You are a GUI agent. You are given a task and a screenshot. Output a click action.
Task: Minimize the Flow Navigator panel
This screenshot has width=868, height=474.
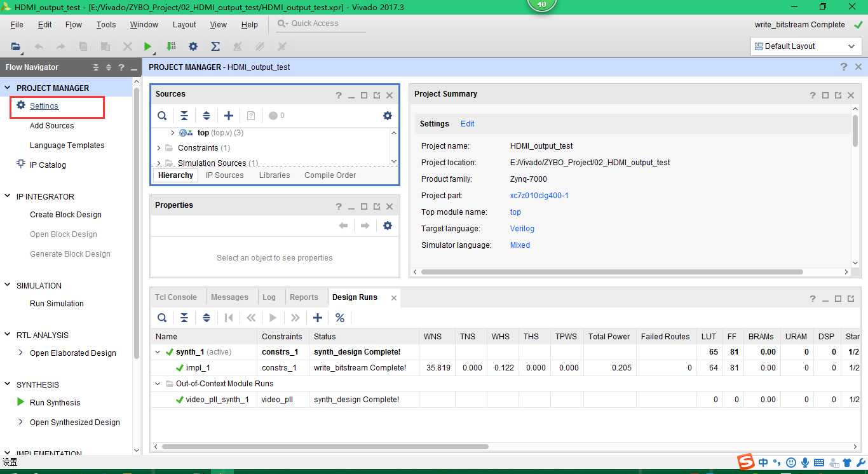134,67
